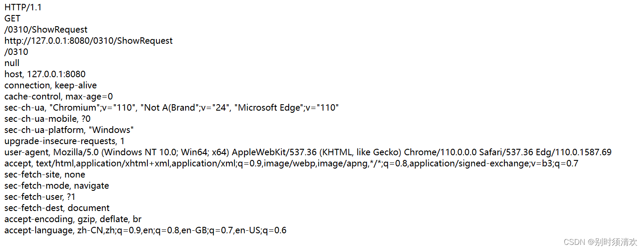644x250 pixels.
Task: Click the user-agent Mozilla/5.0 header line
Action: pos(308,152)
